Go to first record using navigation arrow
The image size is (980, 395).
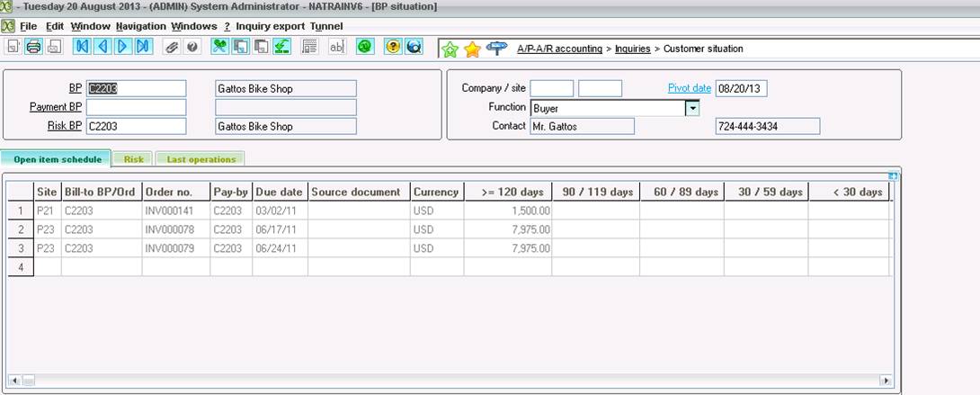82,47
